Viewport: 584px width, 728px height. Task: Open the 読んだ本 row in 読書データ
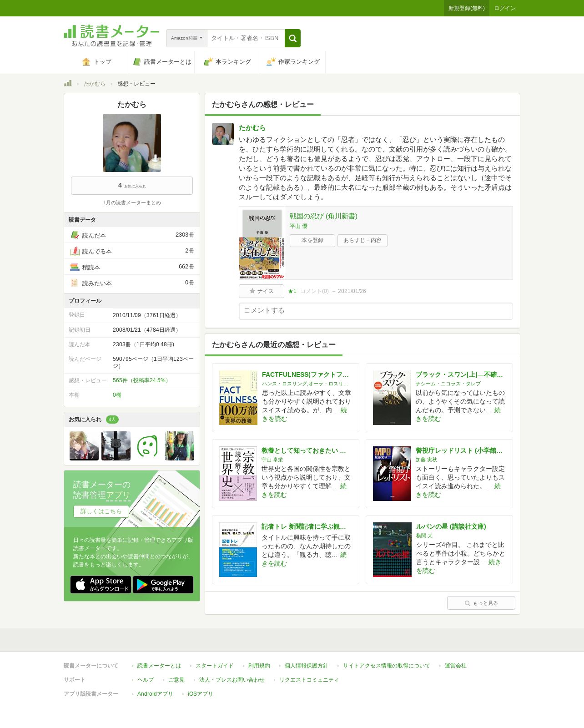point(132,235)
